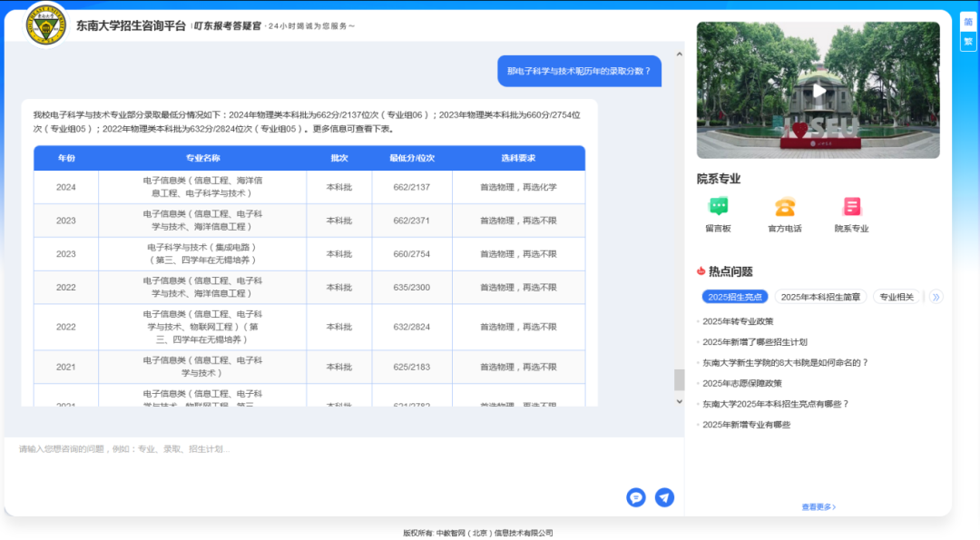
Task: Click the 最低分/位次 column header
Action: (x=412, y=158)
